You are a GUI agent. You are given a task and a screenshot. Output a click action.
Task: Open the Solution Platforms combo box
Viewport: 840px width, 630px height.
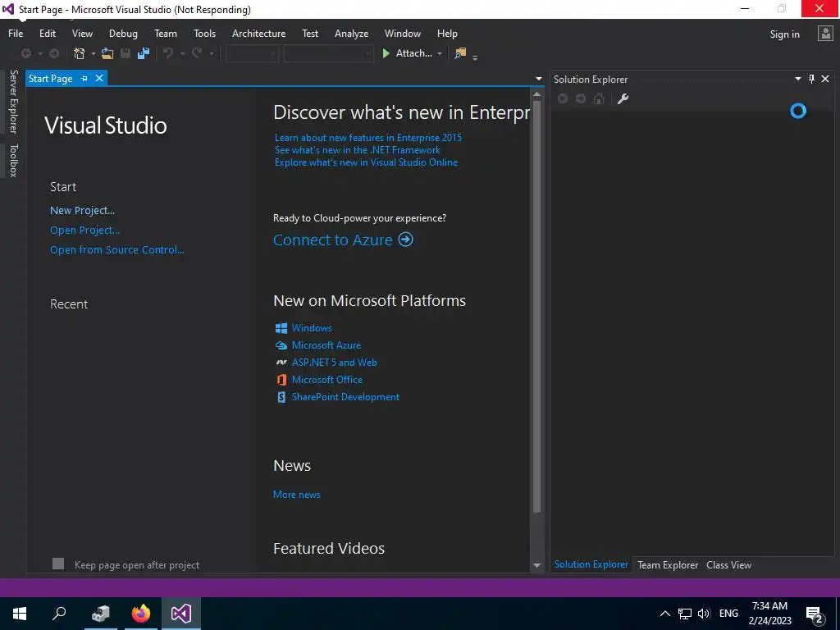point(328,53)
